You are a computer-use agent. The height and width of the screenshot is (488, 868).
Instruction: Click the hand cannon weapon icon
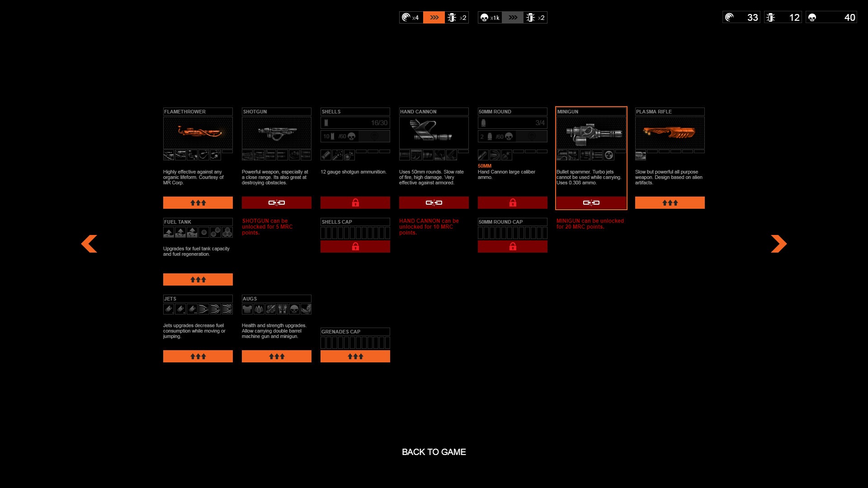[x=434, y=132]
